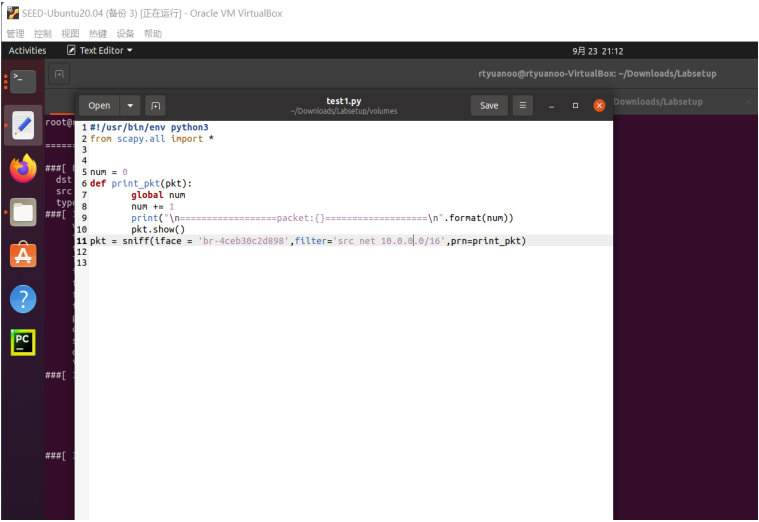Image resolution: width=759 pixels, height=522 pixels.
Task: Close the test1.py editor window
Action: point(599,106)
